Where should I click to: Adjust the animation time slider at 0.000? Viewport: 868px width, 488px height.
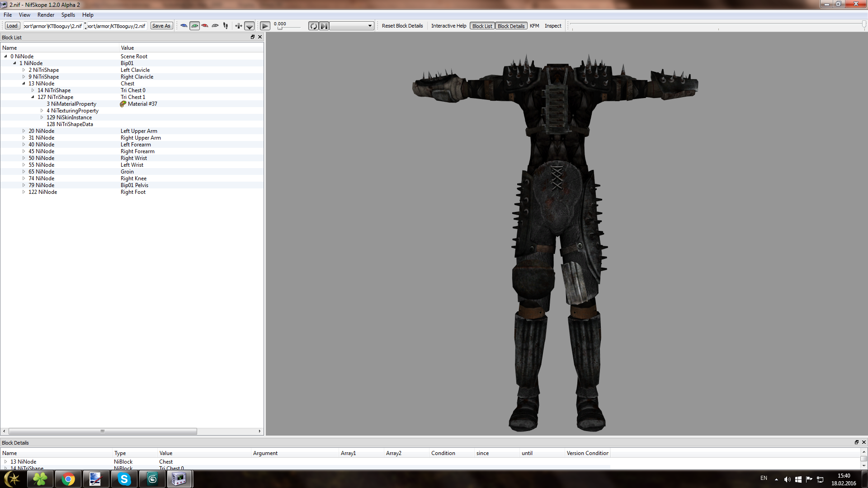280,28
